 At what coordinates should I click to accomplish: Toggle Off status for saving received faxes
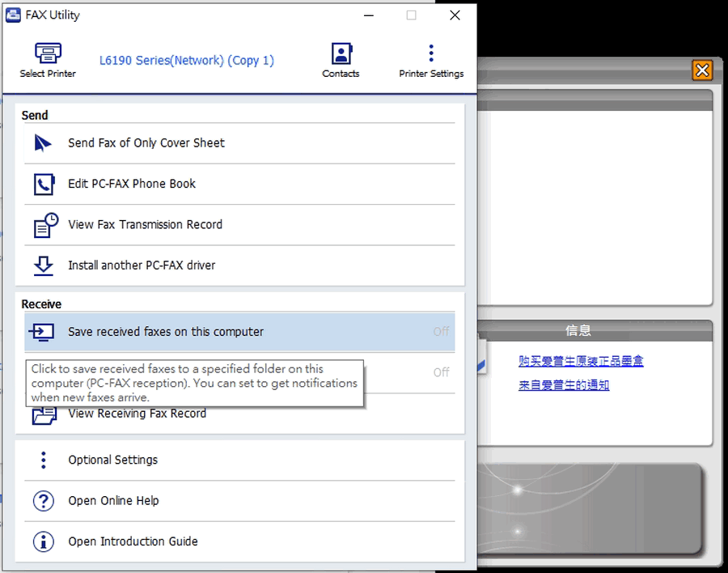click(x=441, y=332)
